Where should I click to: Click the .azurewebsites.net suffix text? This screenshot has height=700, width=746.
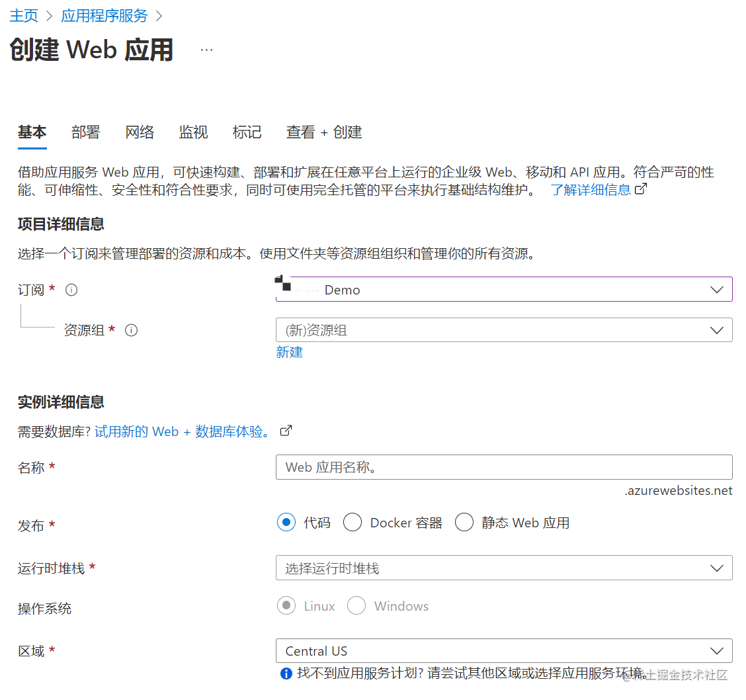(679, 490)
